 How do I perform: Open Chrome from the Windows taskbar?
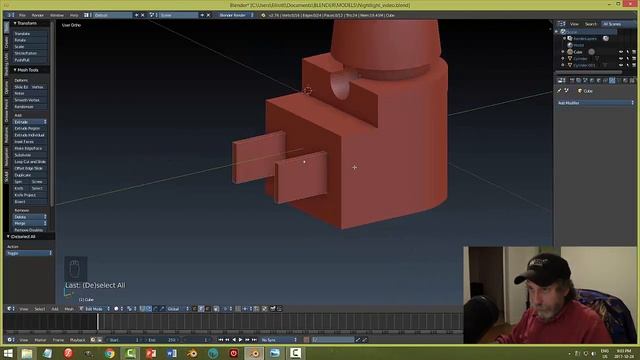109,353
